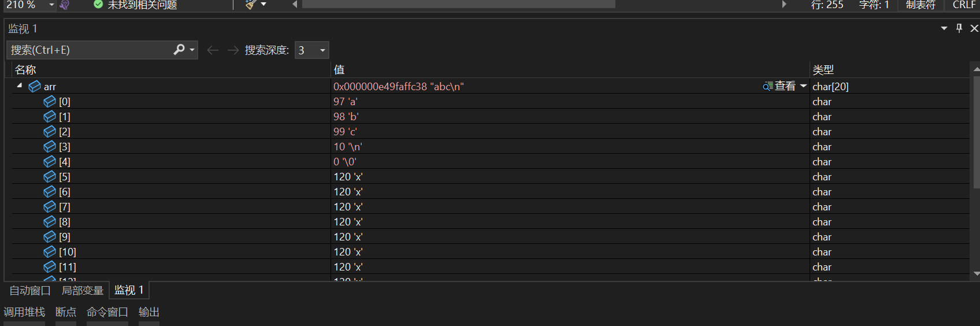Click the forward arrow next to the search depth label
Image resolution: width=980 pixels, height=326 pixels.
coord(233,50)
